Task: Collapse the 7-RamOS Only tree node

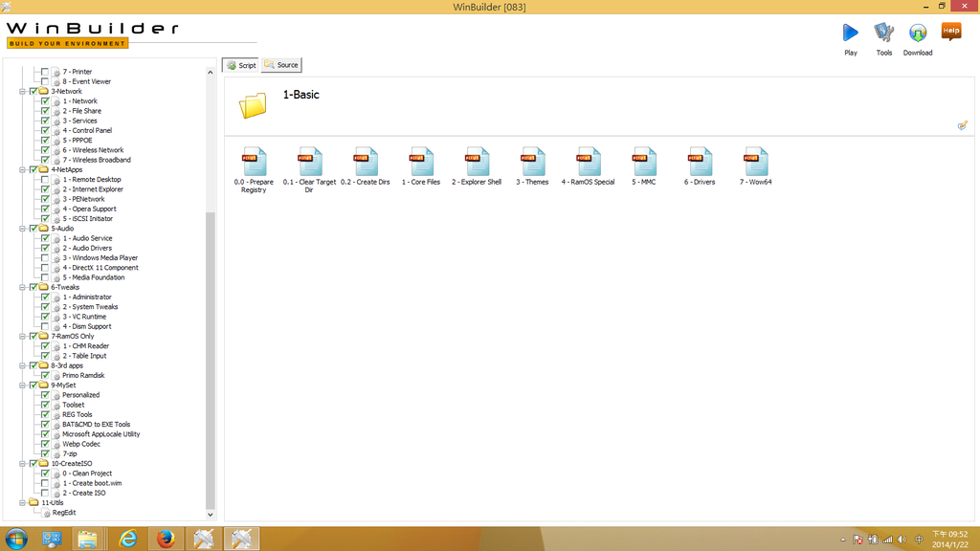Action: (x=23, y=336)
